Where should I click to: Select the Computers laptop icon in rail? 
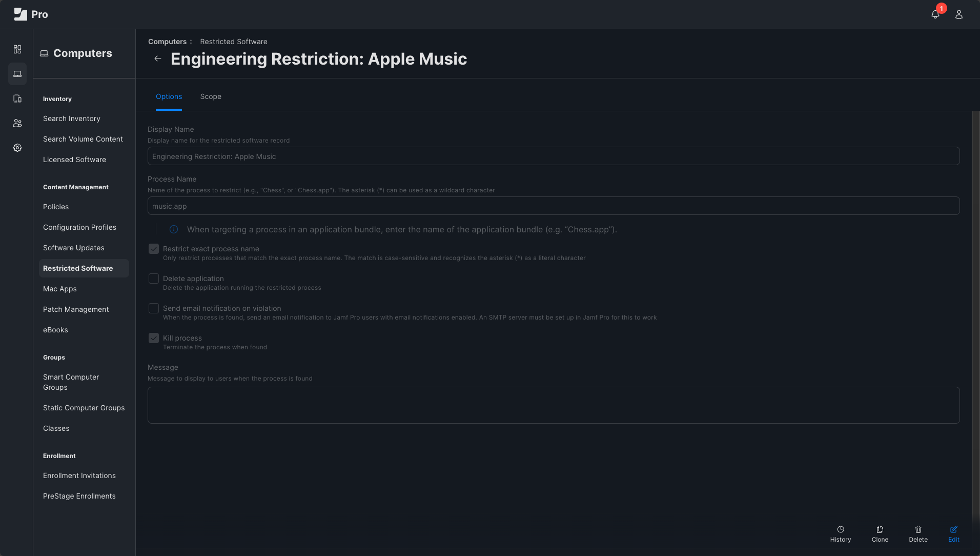tap(17, 74)
